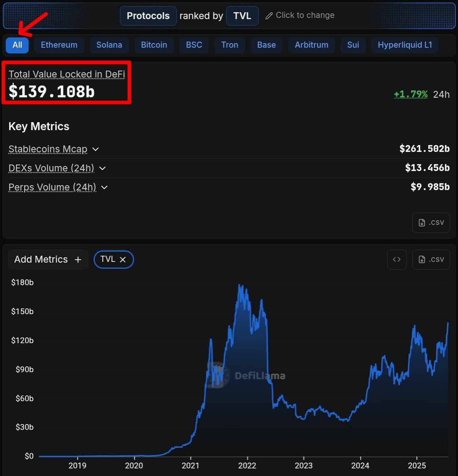Click the Total Value Locked in DeFi label
The width and height of the screenshot is (458, 476).
[67, 74]
